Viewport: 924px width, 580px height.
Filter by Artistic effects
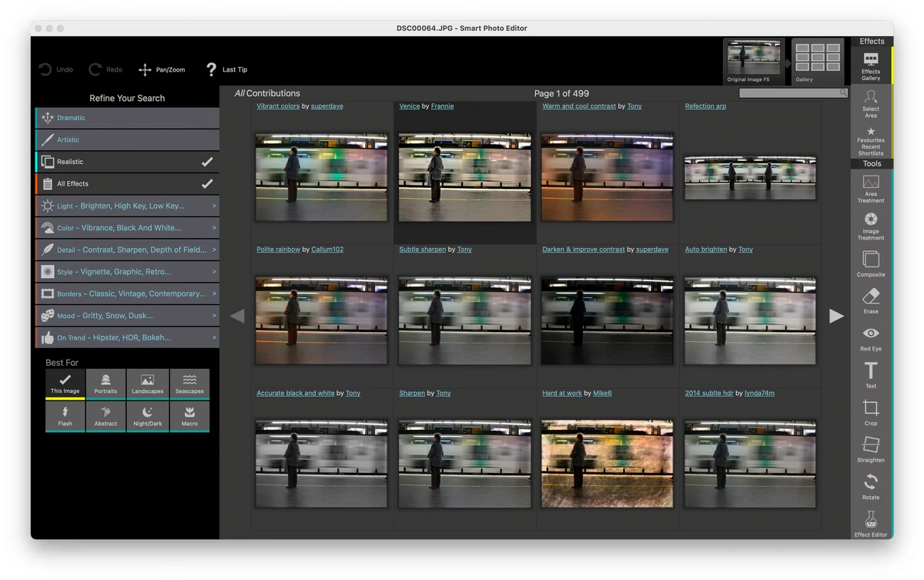click(128, 139)
